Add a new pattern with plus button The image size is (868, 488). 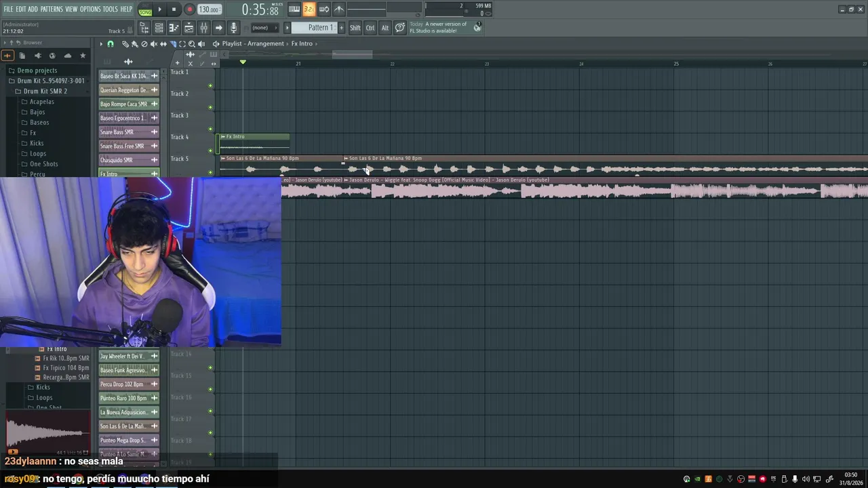point(341,28)
